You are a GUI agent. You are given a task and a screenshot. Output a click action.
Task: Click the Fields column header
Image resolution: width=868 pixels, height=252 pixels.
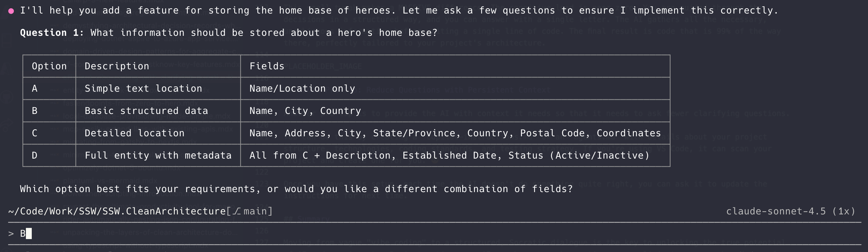click(267, 66)
